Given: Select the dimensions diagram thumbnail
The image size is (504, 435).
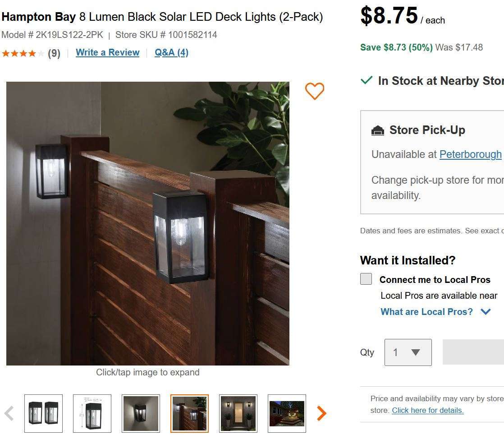Looking at the screenshot, I should point(92,413).
